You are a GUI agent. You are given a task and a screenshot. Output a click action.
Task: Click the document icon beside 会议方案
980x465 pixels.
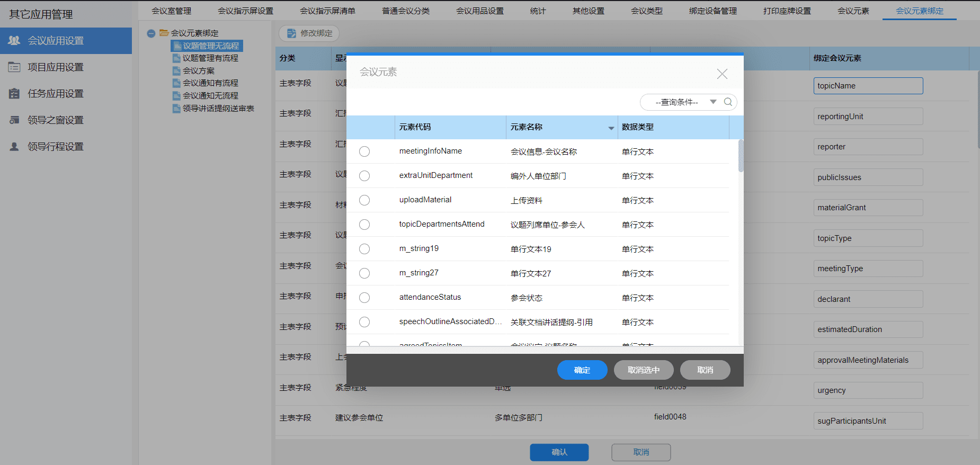coord(177,71)
